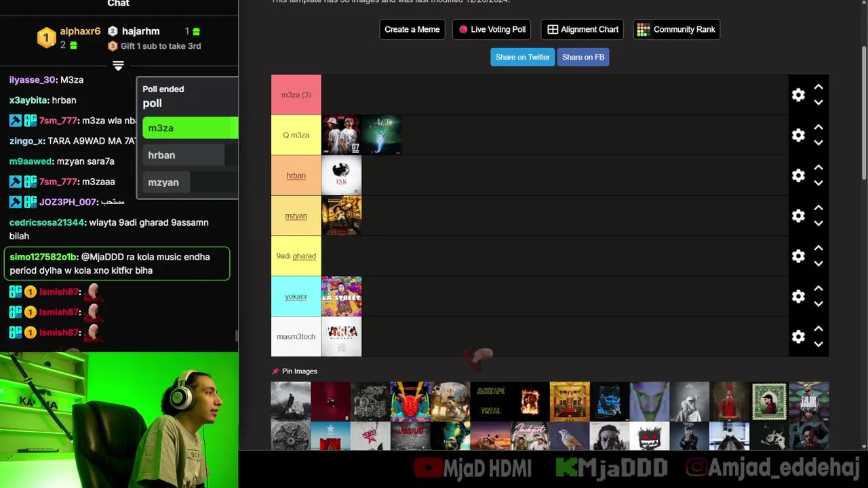This screenshot has height=488, width=868.
Task: Select m3za option in the poll
Action: pos(191,128)
